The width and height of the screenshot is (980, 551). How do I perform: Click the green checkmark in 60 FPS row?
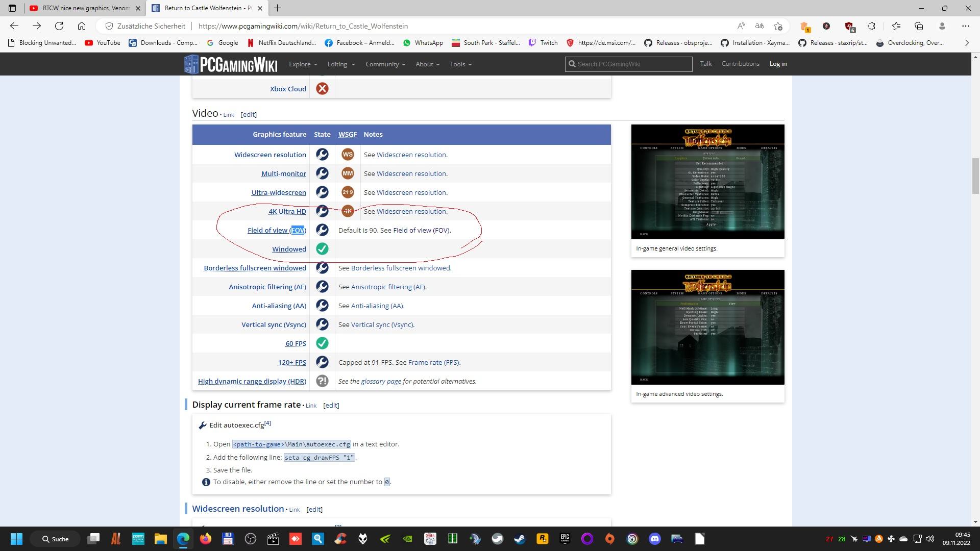pyautogui.click(x=322, y=343)
